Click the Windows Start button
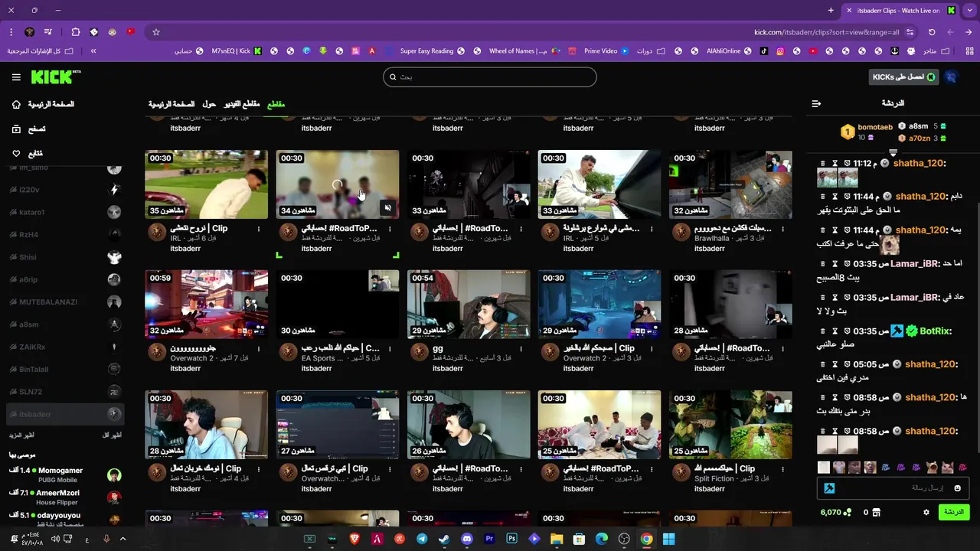 (x=668, y=539)
